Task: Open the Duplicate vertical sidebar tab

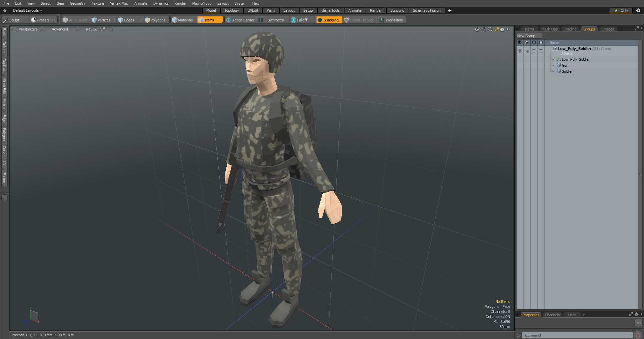Action: pos(4,66)
